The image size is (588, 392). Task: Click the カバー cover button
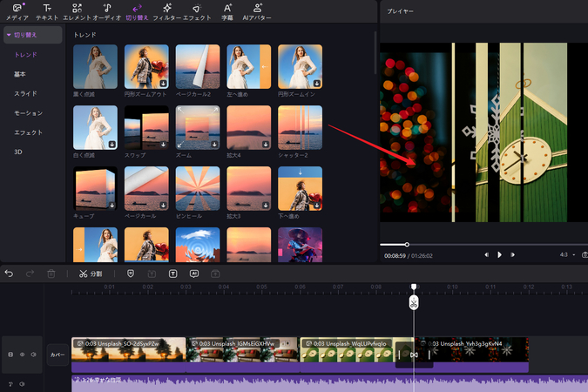(57, 355)
